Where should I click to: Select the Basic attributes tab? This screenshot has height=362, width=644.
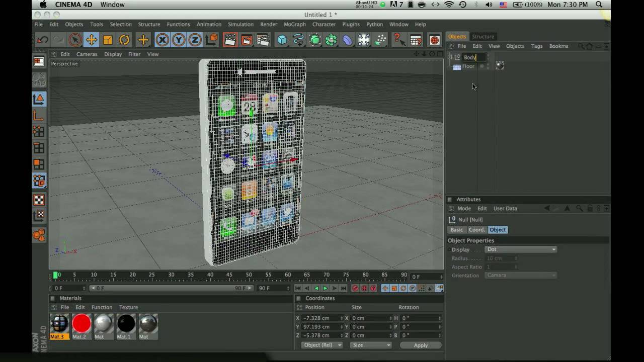pyautogui.click(x=456, y=230)
